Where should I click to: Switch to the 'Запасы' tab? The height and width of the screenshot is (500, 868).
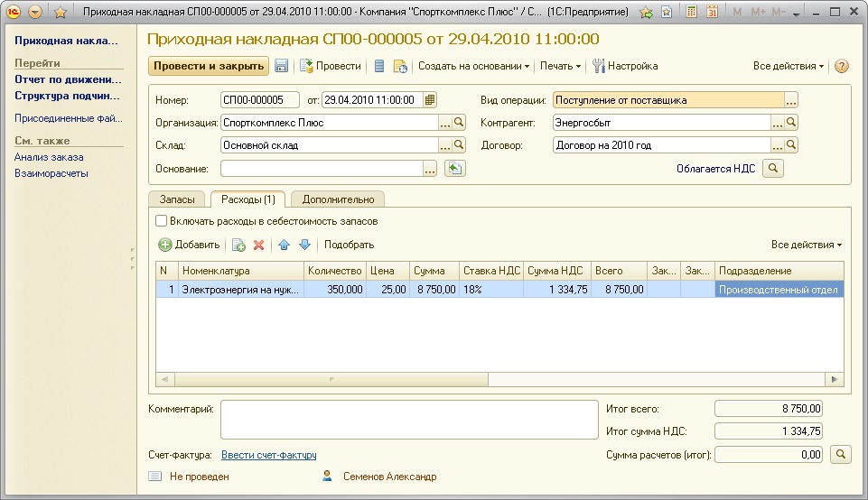pos(177,199)
